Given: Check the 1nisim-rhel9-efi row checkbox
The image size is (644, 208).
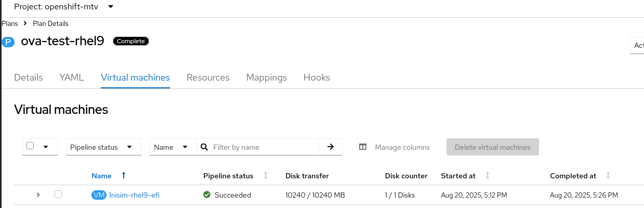Looking at the screenshot, I should pyautogui.click(x=58, y=194).
